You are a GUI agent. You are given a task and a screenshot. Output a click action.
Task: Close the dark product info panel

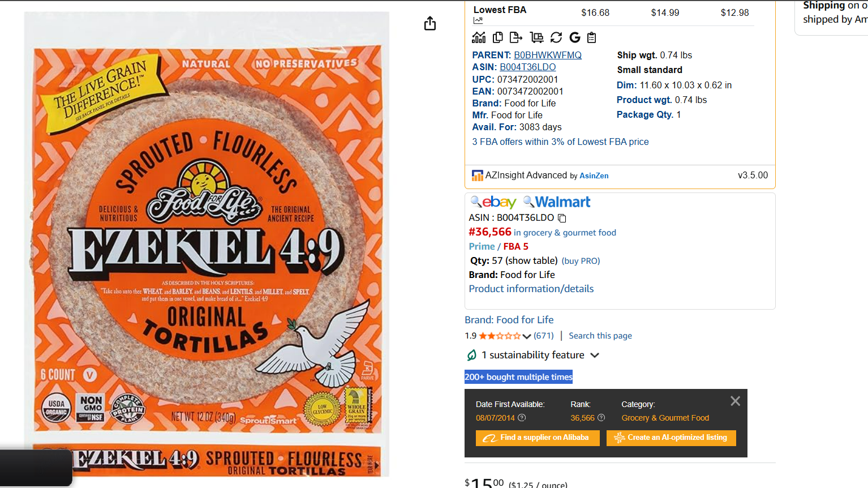click(x=735, y=401)
